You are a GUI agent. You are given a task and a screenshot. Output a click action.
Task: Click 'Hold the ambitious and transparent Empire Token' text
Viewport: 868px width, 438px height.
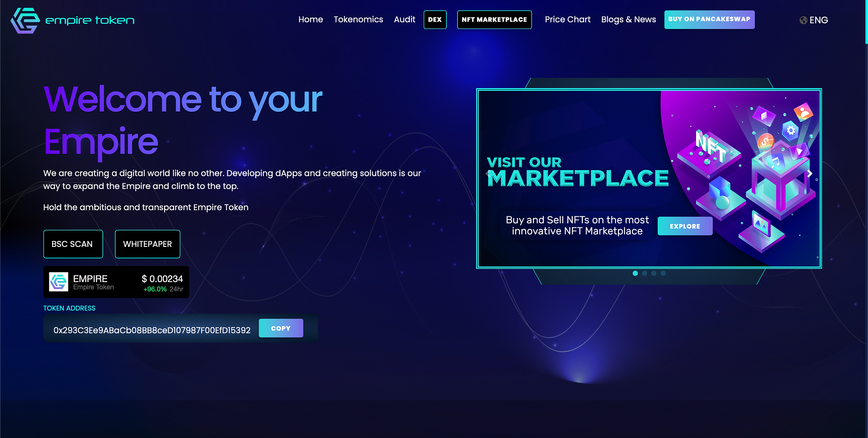[146, 207]
